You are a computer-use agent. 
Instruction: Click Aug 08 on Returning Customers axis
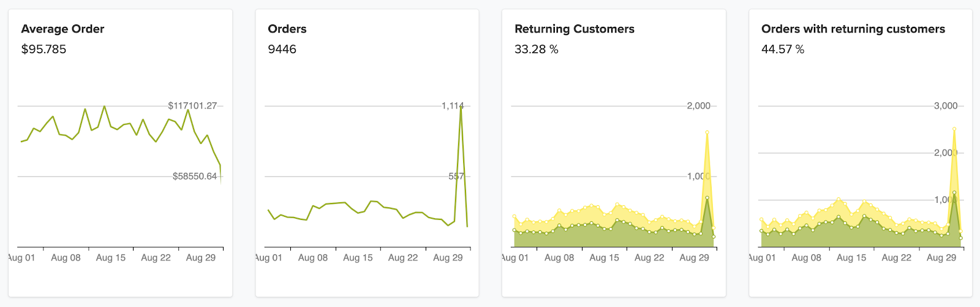click(x=559, y=258)
